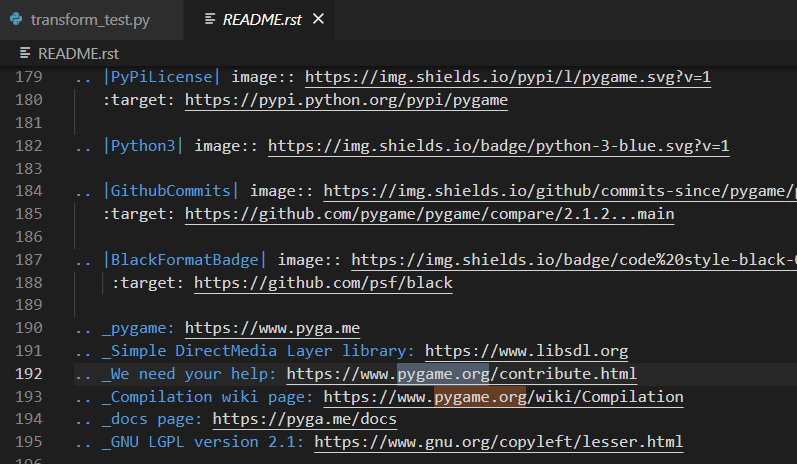797x464 pixels.
Task: Click the _docs page: label
Action: click(x=152, y=419)
